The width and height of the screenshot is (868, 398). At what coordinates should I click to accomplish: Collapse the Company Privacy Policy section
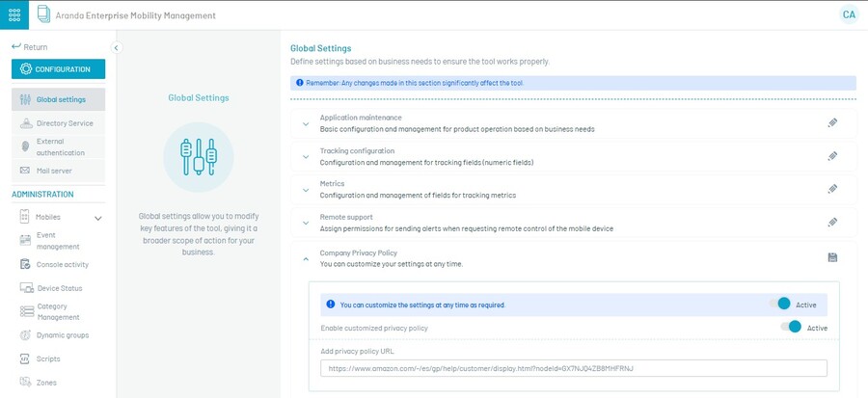tap(305, 257)
